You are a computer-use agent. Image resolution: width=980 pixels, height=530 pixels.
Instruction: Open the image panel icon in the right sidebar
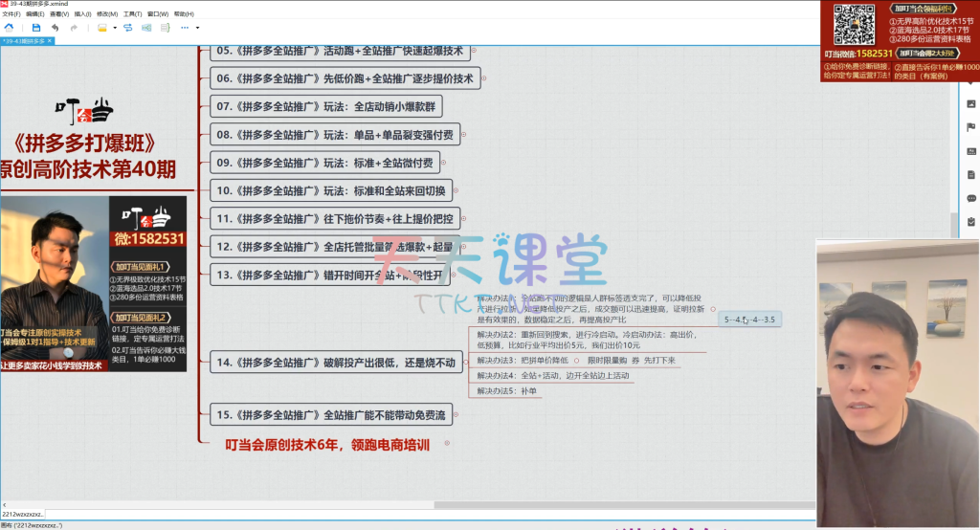[x=970, y=103]
